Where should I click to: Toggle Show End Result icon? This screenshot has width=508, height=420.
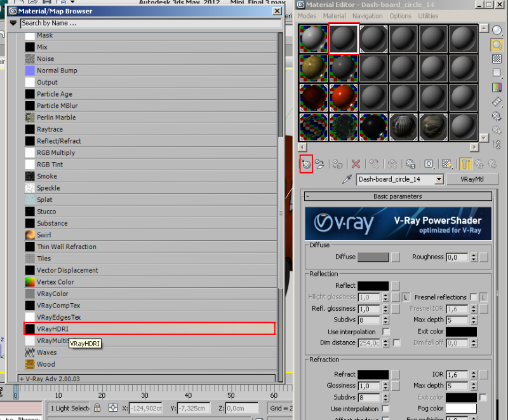click(x=465, y=164)
